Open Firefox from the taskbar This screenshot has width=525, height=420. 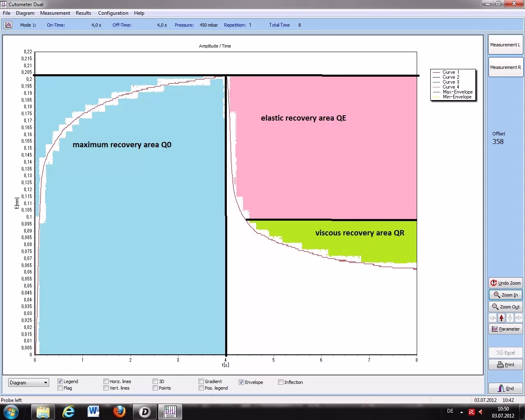tap(119, 411)
